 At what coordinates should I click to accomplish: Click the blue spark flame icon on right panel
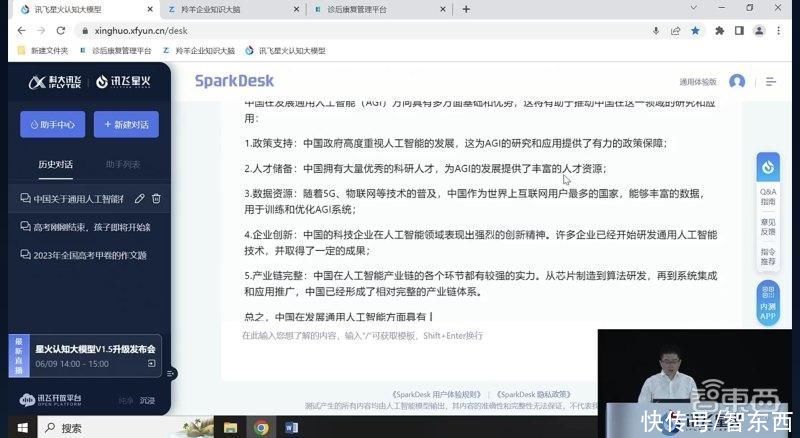(768, 167)
